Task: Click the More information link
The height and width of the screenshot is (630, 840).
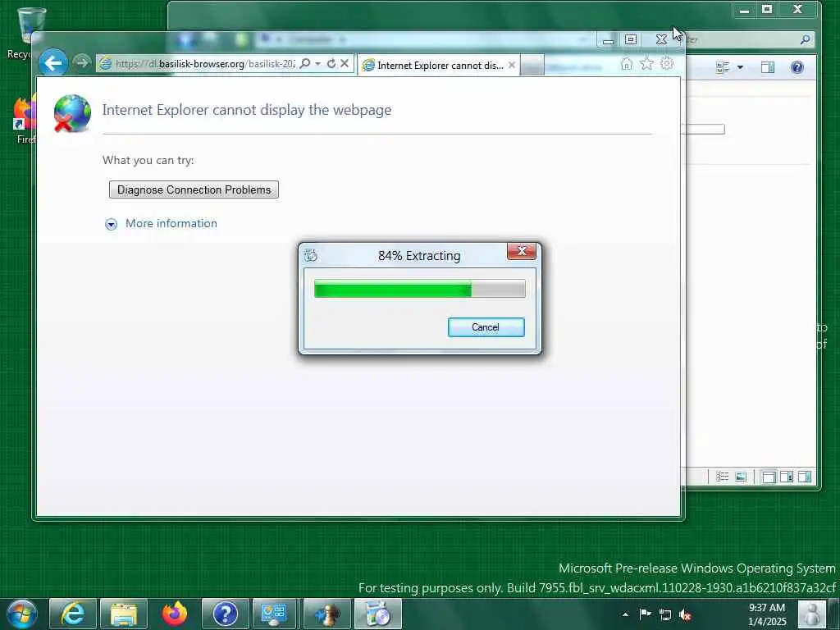Action: pyautogui.click(x=171, y=223)
